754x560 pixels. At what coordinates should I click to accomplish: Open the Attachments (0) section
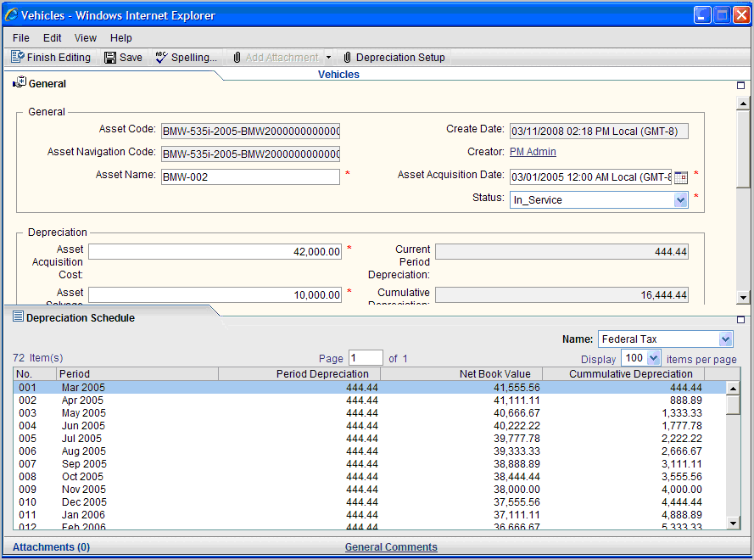click(51, 547)
